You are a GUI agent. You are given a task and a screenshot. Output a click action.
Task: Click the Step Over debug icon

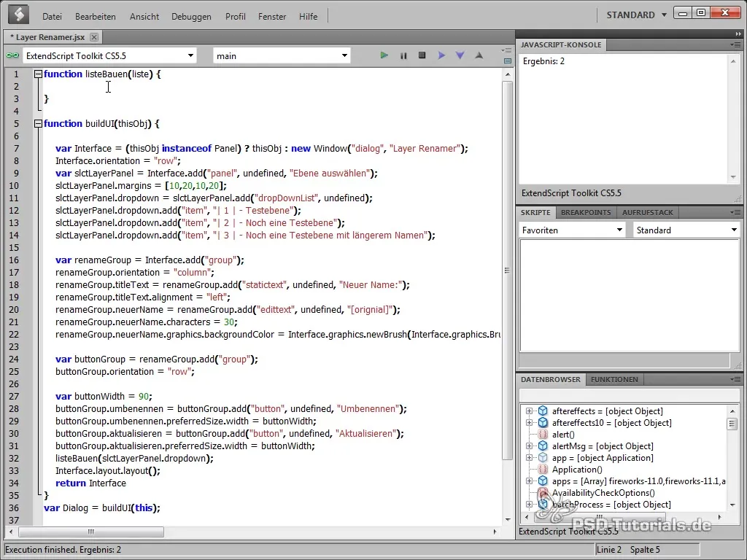tap(441, 55)
